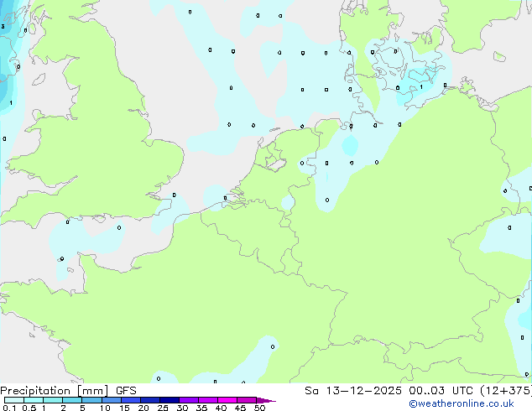532x411 pixels.
Task: Select the "40" legend value
Action: tap(221, 408)
